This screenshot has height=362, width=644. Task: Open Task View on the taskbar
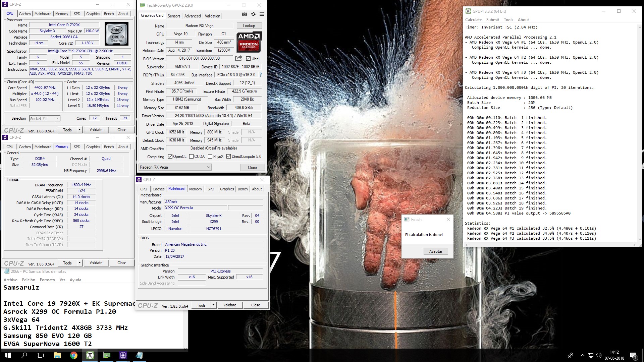40,355
